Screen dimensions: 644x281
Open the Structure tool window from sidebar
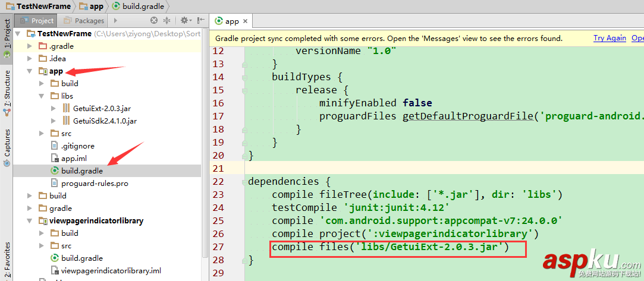click(x=7, y=87)
